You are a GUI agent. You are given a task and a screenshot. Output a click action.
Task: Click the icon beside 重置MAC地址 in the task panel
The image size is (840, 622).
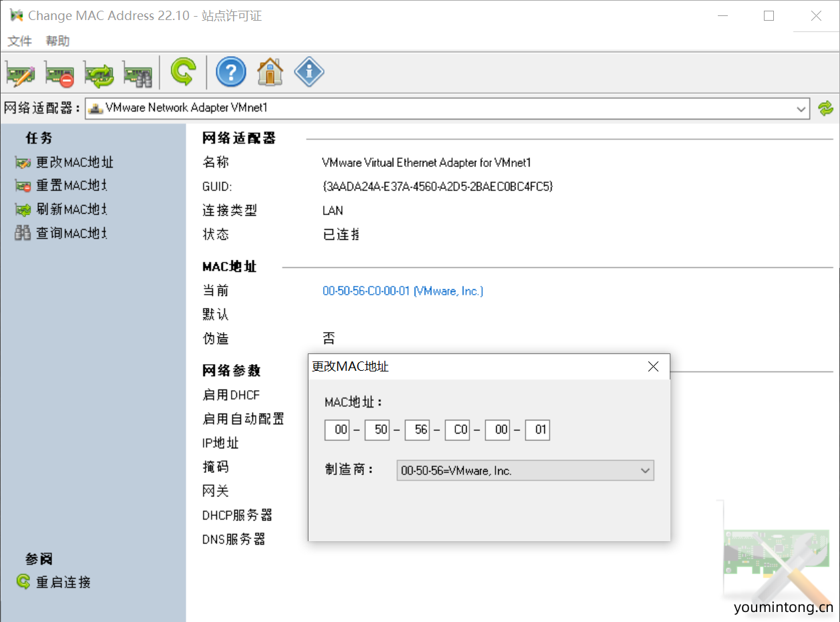click(x=23, y=186)
